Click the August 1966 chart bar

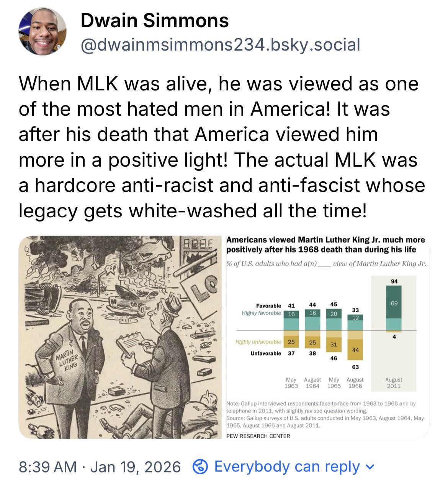[355, 337]
